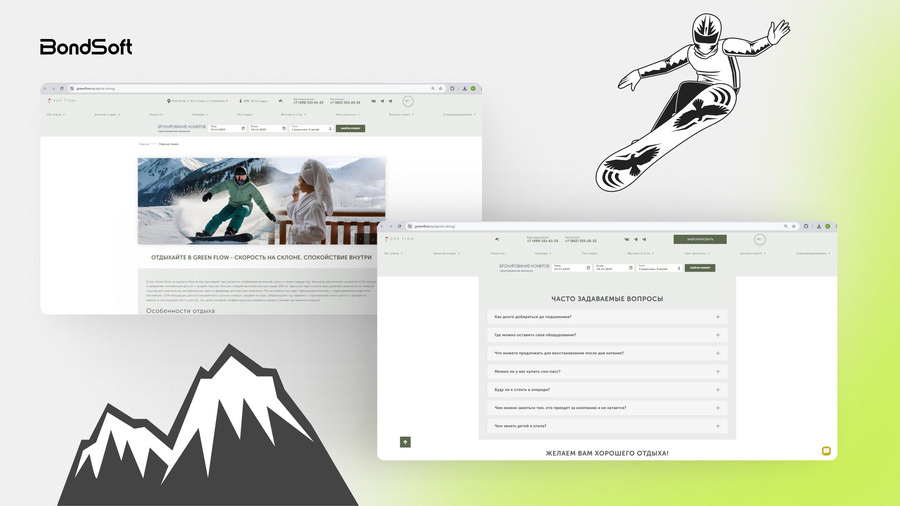
Task: Click the "Главная" breadcrumb link
Action: tap(144, 145)
